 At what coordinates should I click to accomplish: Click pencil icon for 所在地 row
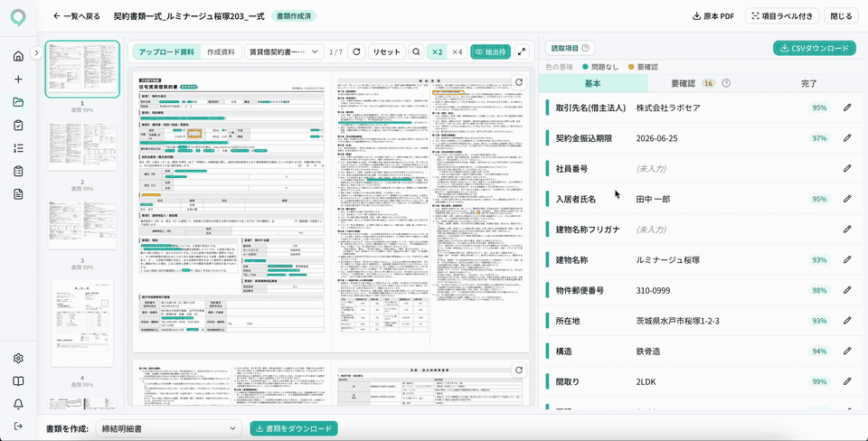click(x=847, y=321)
